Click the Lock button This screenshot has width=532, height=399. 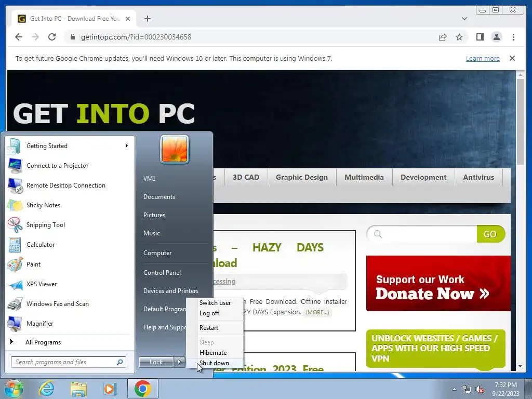point(156,362)
